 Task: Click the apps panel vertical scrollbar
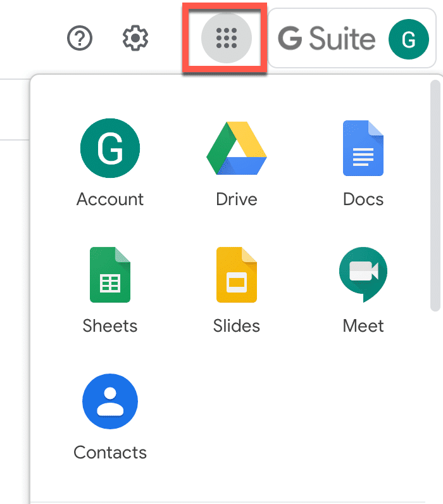435,196
